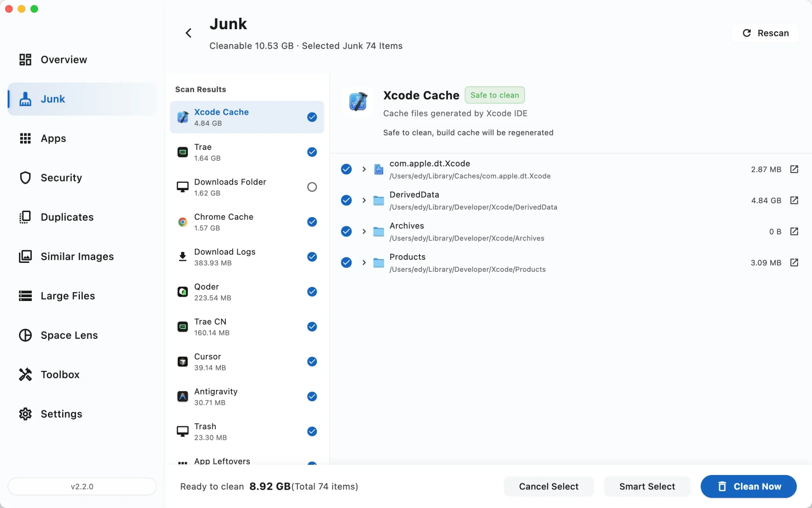Switch to the Duplicates section
This screenshot has width=812, height=508.
[67, 217]
